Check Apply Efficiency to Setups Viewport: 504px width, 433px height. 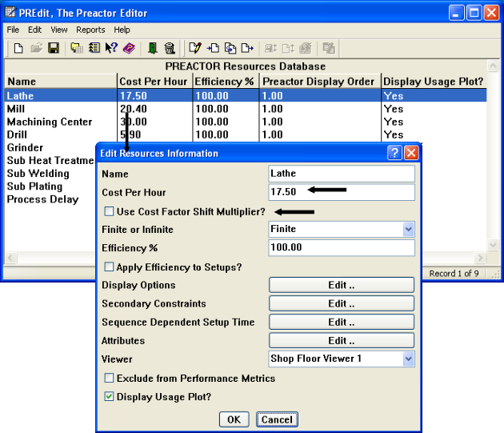click(x=109, y=267)
